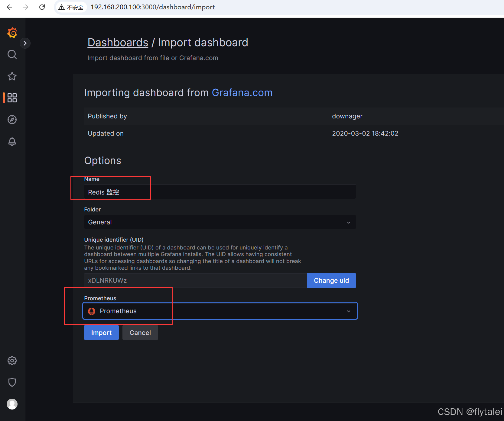Click the address bar URL
This screenshot has width=504, height=421.
153,7
